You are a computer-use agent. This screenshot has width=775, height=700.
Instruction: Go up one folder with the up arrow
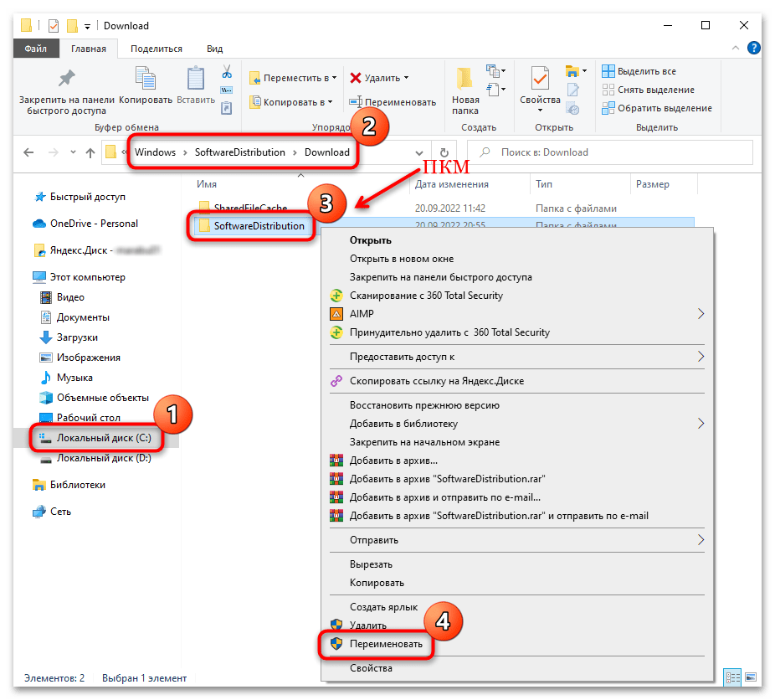coord(90,152)
